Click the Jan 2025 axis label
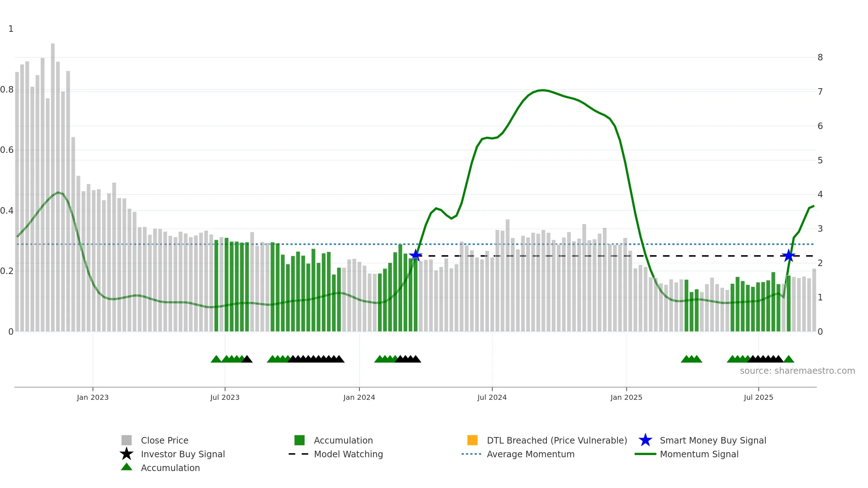This screenshot has height=488, width=868. 626,397
